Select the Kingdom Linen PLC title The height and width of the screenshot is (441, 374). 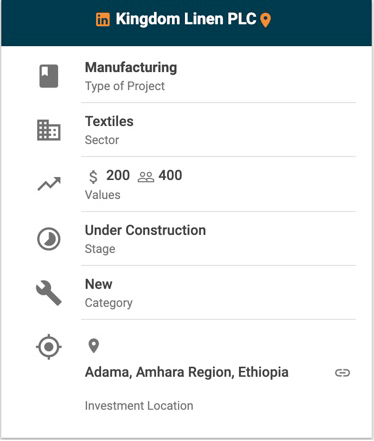point(186,19)
